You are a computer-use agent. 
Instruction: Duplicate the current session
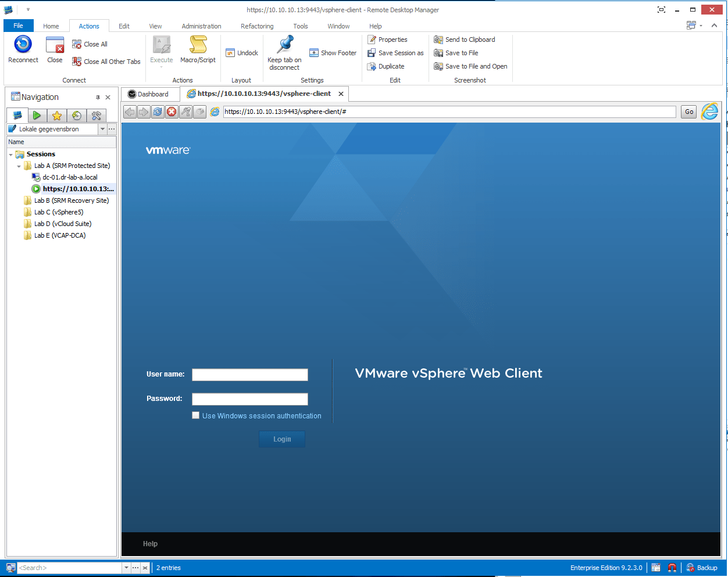tap(386, 66)
